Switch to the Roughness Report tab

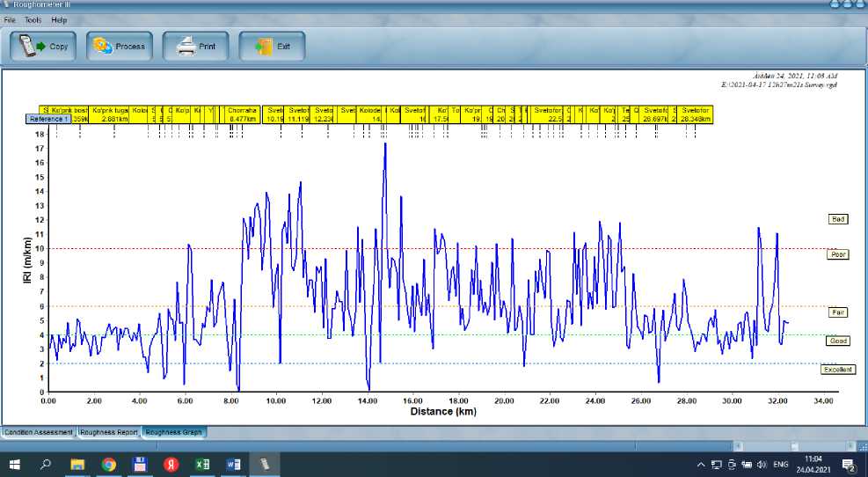point(109,432)
